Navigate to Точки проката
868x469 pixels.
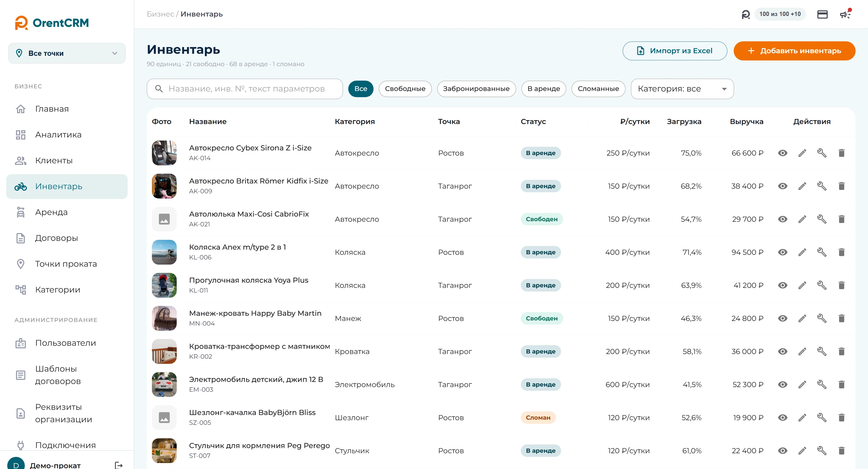point(67,264)
